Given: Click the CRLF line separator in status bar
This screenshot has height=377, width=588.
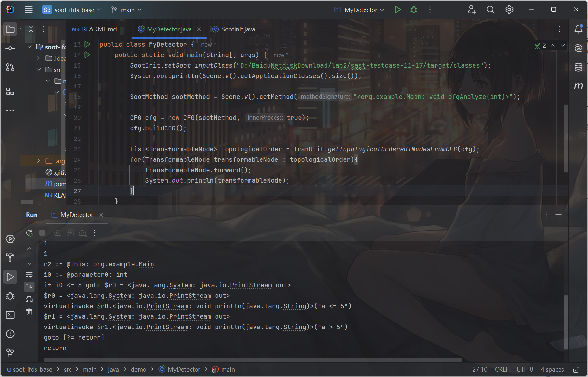Looking at the screenshot, I should 501,370.
